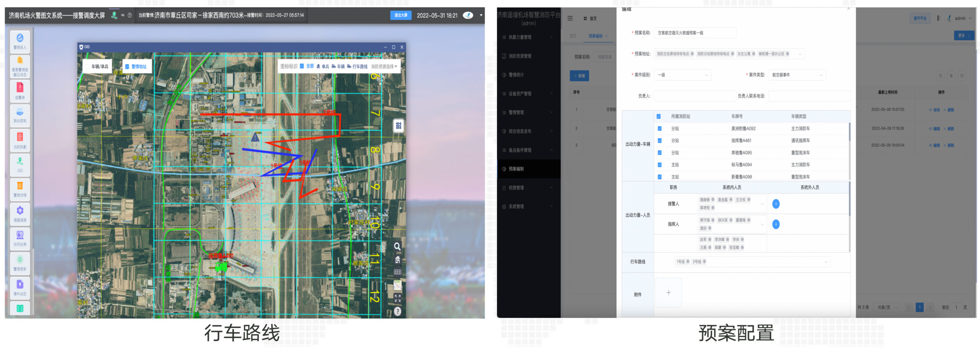Click the swap arrows icon in header
The image size is (980, 347).
pos(122,15)
